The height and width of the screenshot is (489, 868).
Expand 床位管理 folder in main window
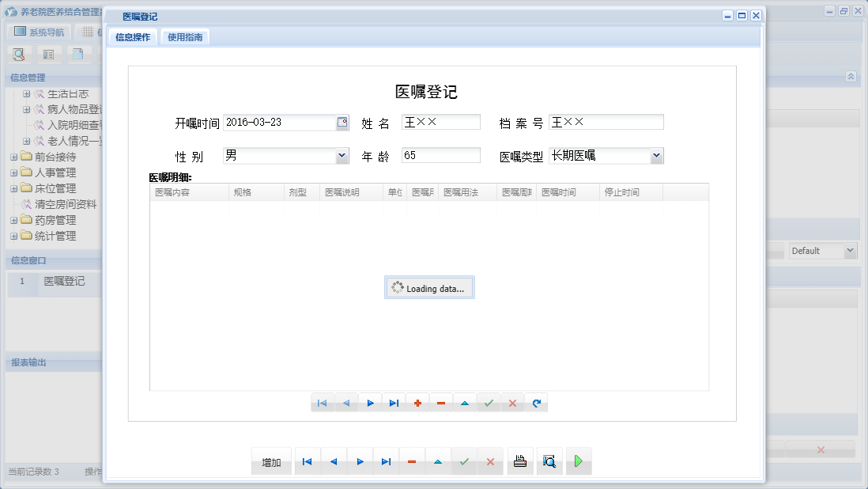pos(14,189)
